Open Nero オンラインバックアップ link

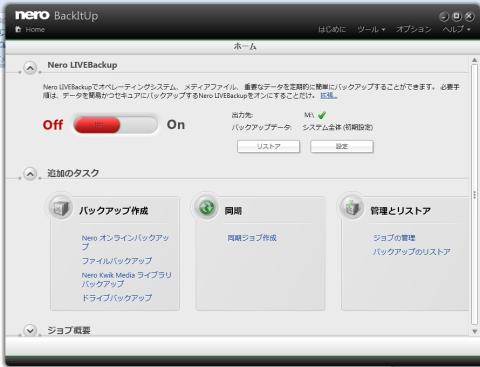pyautogui.click(x=125, y=242)
